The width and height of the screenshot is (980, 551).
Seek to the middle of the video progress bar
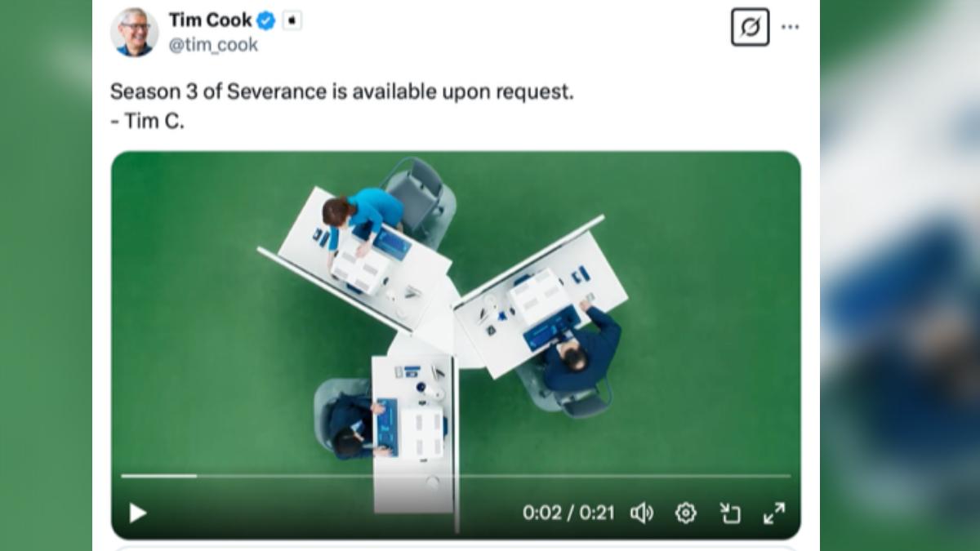(x=456, y=475)
